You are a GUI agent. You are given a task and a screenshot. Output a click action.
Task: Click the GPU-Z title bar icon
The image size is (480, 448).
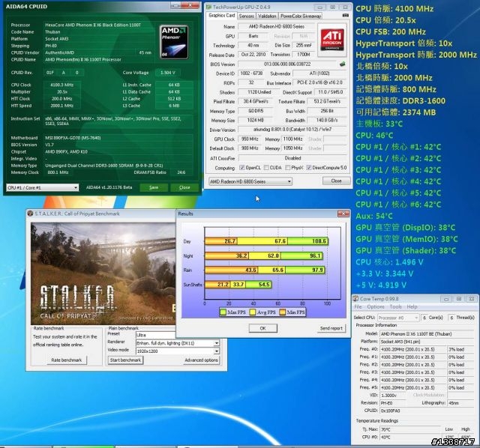(209, 7)
